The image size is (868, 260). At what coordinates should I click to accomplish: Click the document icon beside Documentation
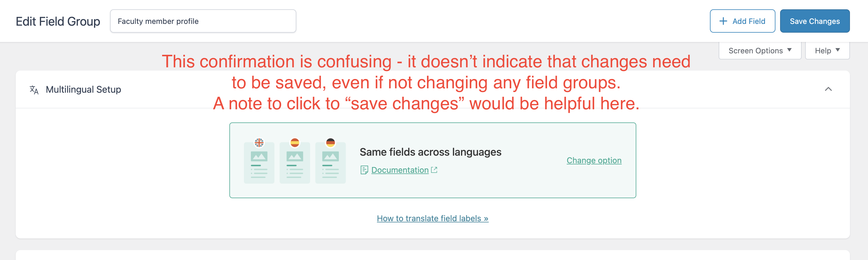point(364,170)
